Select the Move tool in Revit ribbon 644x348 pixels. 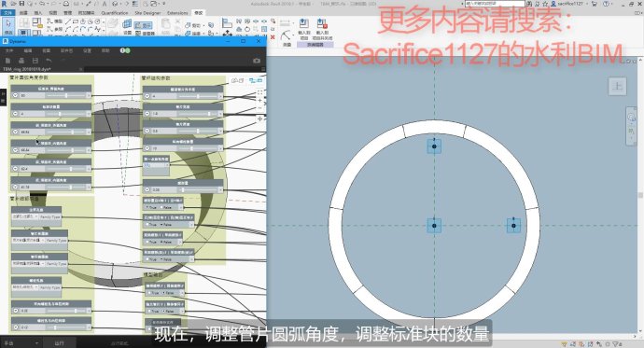[227, 33]
